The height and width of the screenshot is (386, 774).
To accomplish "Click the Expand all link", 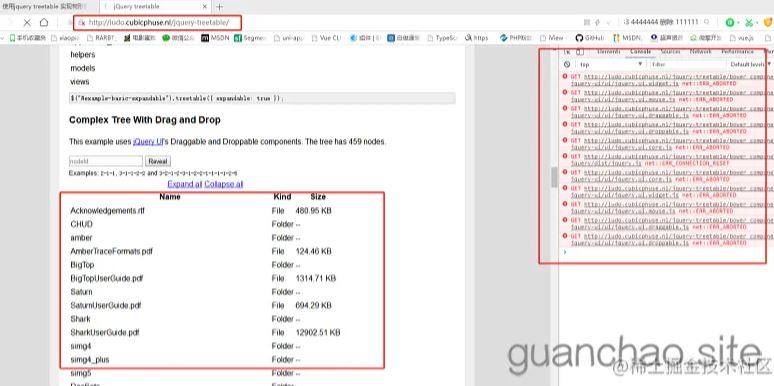I will tap(185, 184).
